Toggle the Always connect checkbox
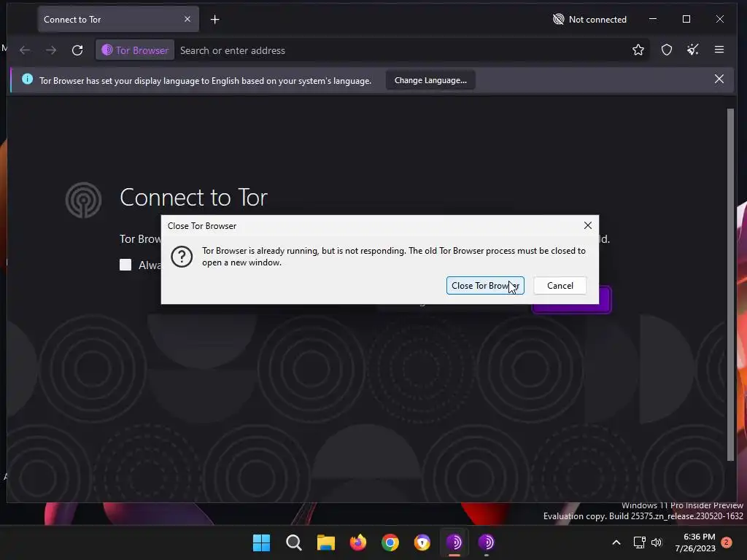747x560 pixels. tap(125, 265)
